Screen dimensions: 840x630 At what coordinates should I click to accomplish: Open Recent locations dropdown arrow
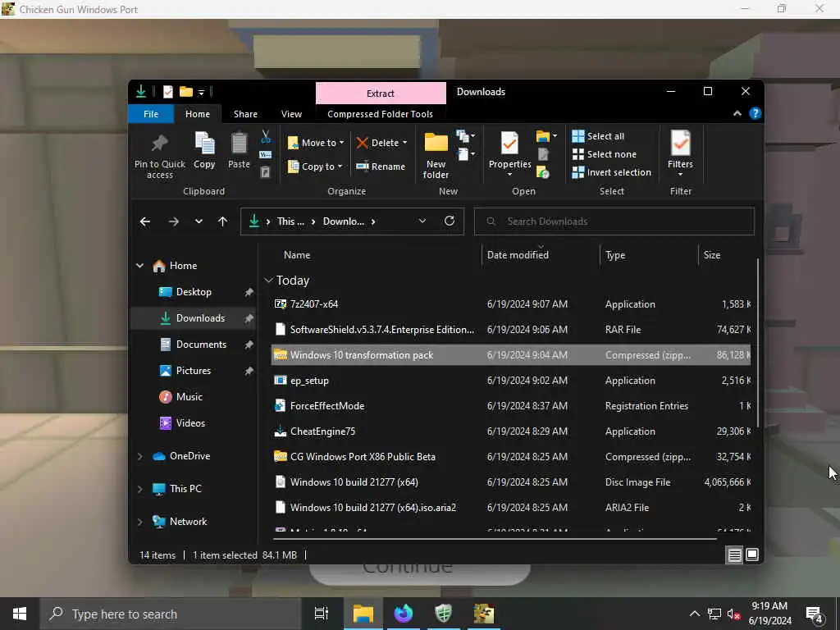tap(199, 221)
